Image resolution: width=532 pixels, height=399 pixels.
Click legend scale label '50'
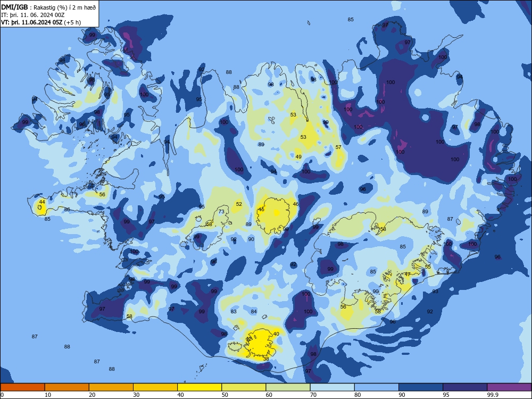point(225,395)
